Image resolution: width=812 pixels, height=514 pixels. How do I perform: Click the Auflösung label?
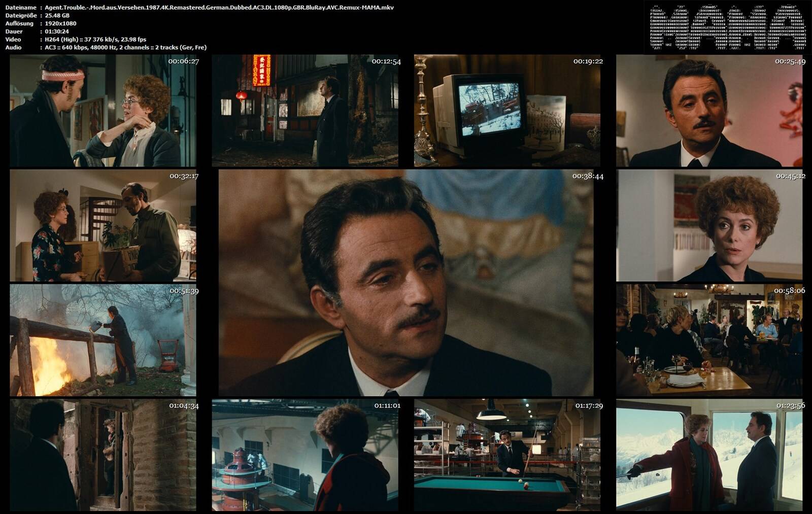pyautogui.click(x=19, y=23)
